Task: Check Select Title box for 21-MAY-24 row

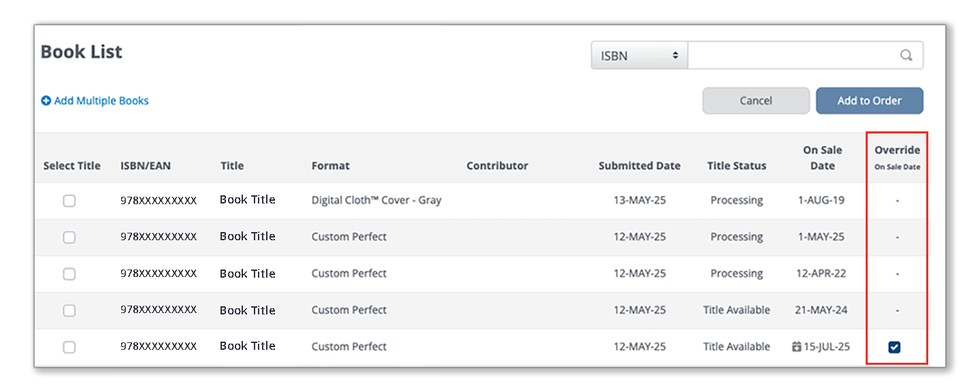Action: coord(69,310)
